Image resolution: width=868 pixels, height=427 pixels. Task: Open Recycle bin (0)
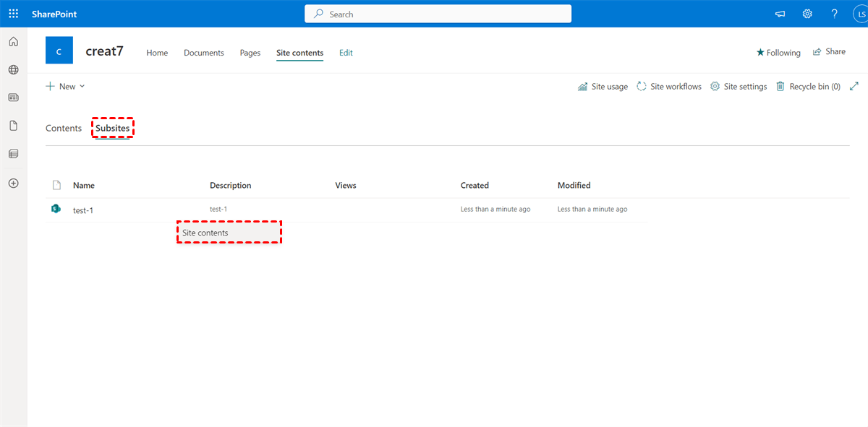click(808, 87)
